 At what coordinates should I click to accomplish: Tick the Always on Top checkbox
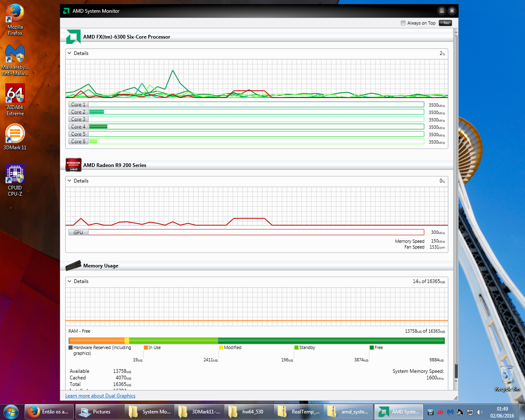tap(403, 23)
